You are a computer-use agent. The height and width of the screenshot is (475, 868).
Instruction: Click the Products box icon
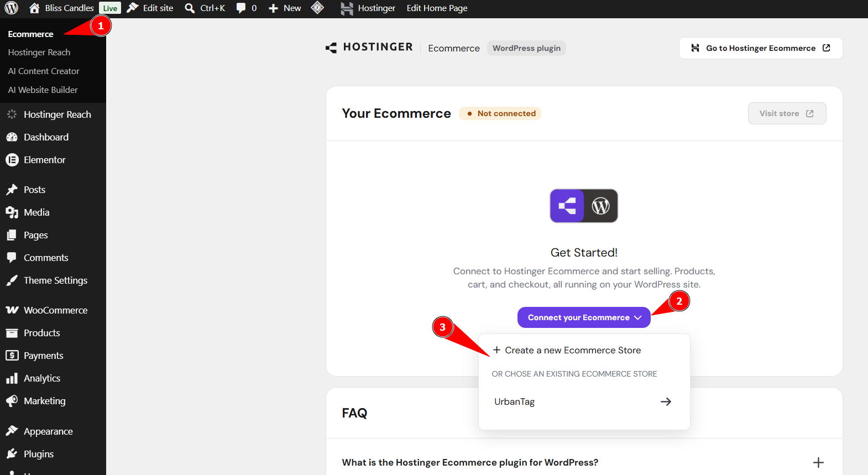pos(12,333)
